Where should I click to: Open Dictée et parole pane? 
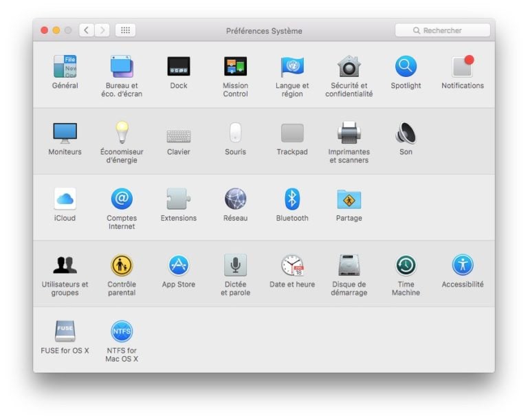tap(235, 265)
